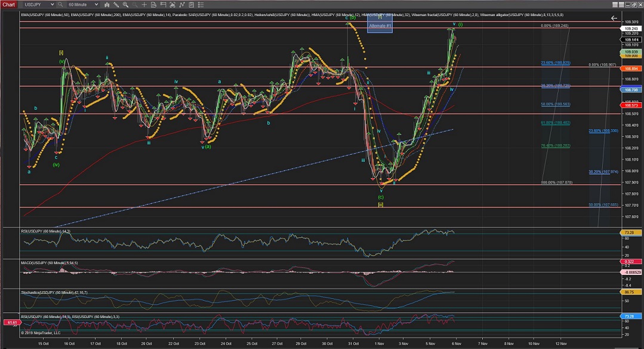Click the Stochastics(USDJPY (60 Minute),42,16,7) label
This screenshot has width=644, height=349.
tap(54, 293)
